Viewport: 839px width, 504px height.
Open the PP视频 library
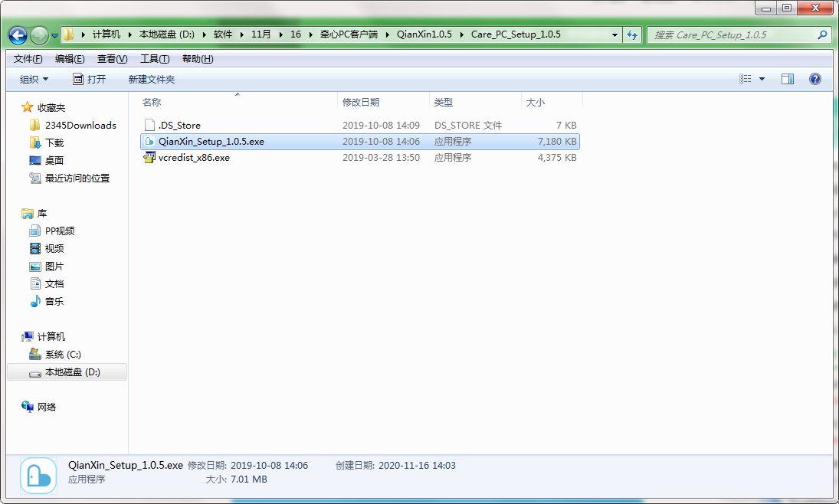60,231
